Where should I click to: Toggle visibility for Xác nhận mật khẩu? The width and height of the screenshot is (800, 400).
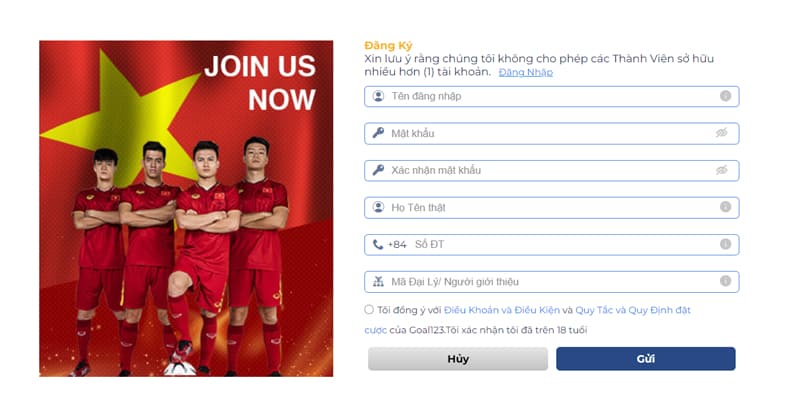coord(721,170)
